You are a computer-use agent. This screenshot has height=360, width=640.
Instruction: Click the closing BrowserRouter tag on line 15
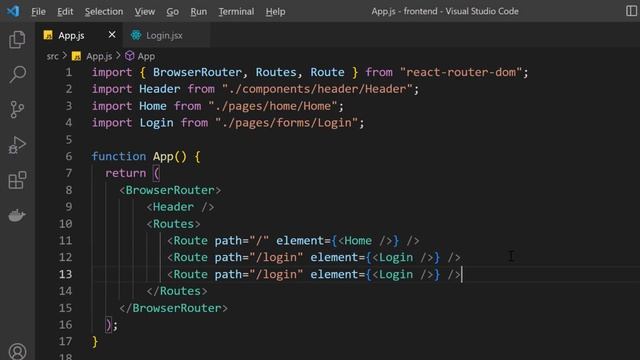coord(173,308)
